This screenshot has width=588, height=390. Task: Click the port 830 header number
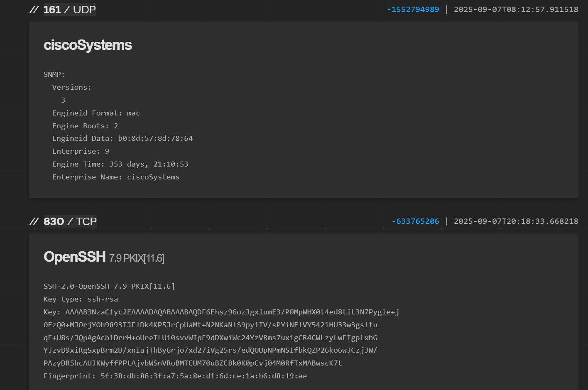pyautogui.click(x=54, y=221)
